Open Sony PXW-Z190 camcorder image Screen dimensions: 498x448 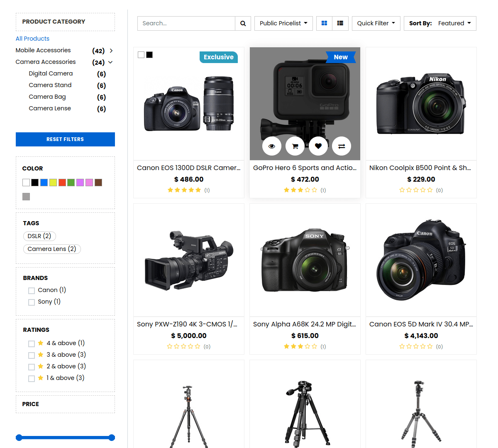click(189, 260)
